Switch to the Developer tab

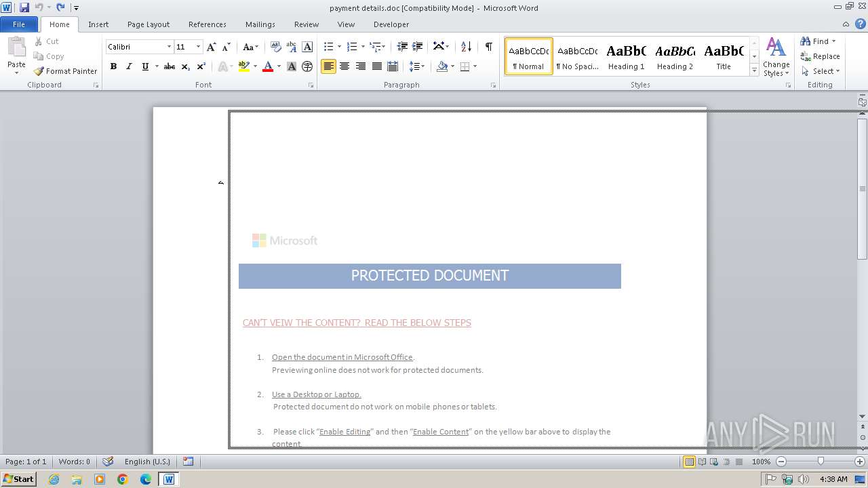point(391,24)
